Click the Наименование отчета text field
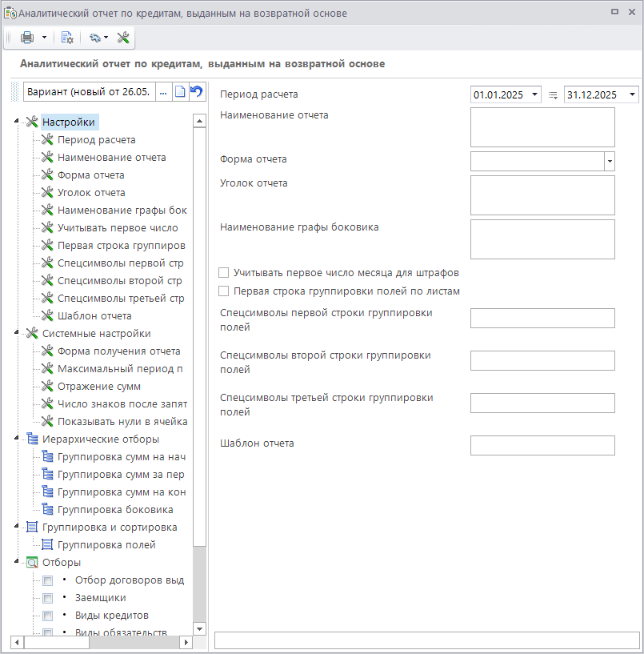The height and width of the screenshot is (654, 644). click(x=542, y=127)
